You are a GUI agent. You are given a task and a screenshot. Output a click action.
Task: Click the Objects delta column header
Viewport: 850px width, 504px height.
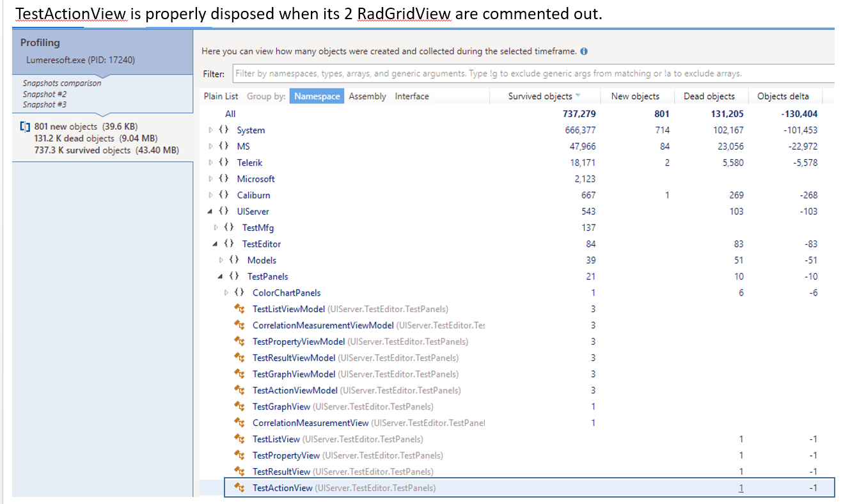(783, 97)
